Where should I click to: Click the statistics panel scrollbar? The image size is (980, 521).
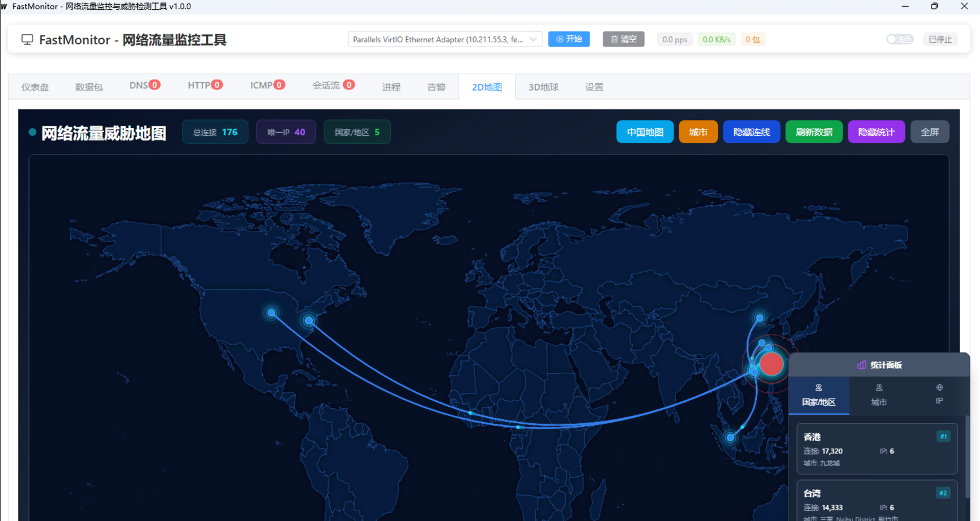(x=968, y=456)
